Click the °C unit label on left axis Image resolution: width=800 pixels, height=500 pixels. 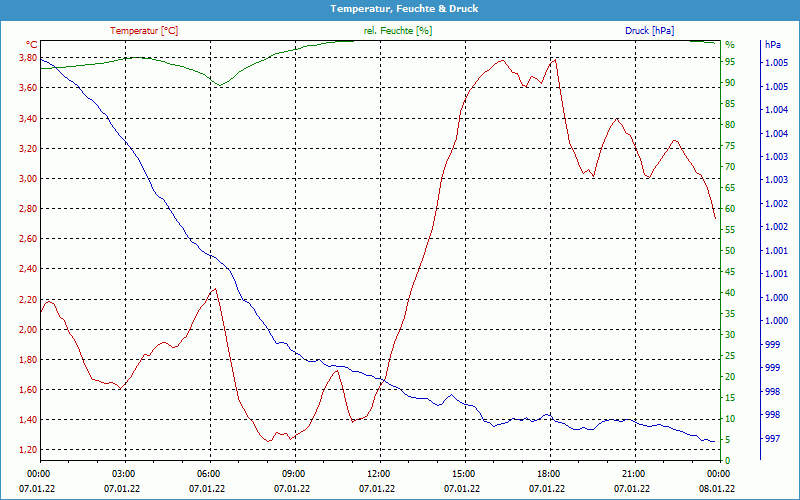pyautogui.click(x=31, y=44)
